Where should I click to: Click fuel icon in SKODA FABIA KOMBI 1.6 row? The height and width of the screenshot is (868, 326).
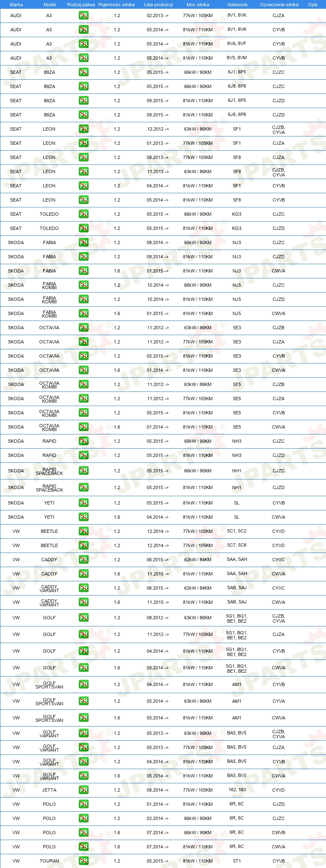pyautogui.click(x=83, y=313)
